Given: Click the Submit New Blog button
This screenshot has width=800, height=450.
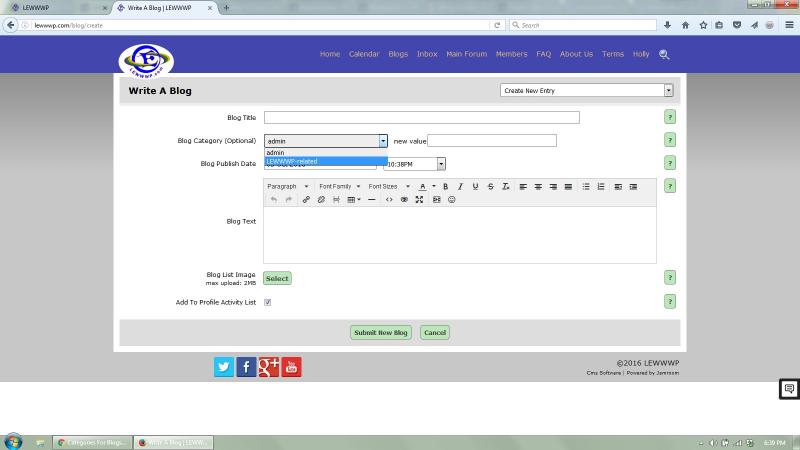Looking at the screenshot, I should (x=380, y=333).
